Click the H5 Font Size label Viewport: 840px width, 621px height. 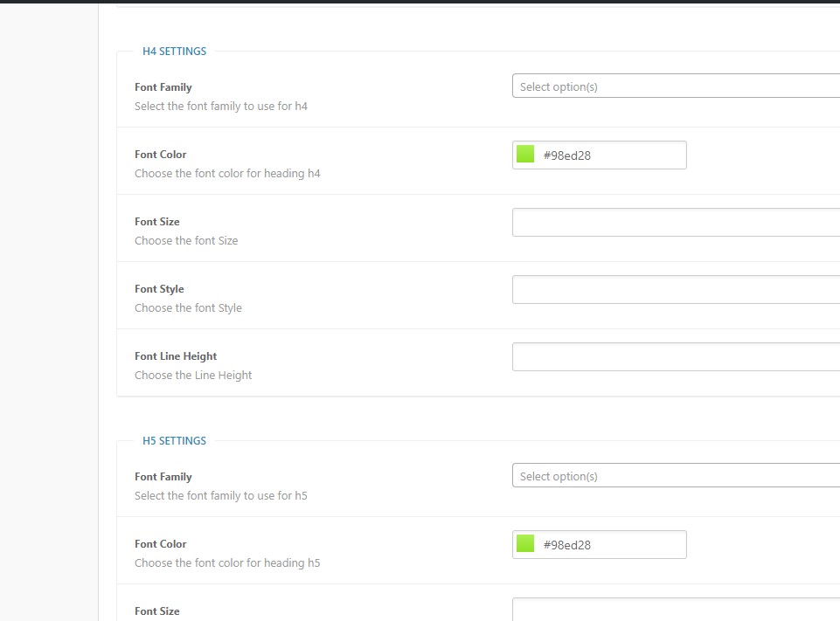pyautogui.click(x=157, y=611)
